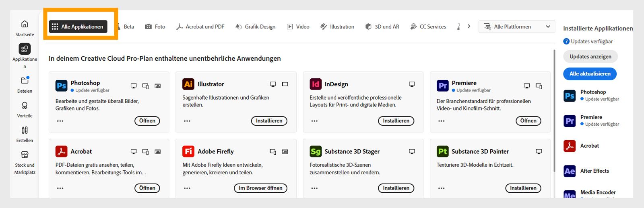Select Photoshop in installed apps list
Viewport: 644px width, 208px height.
(x=591, y=96)
